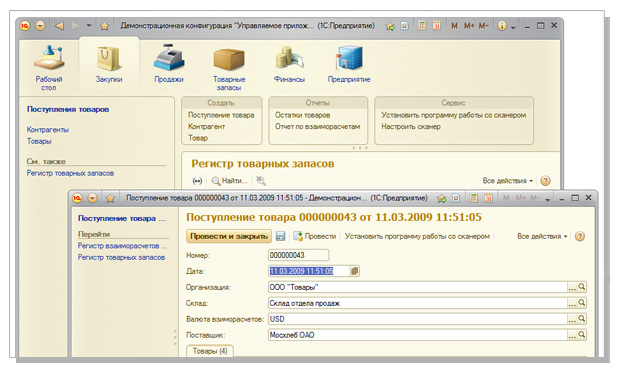This screenshot has height=373, width=619.
Task: Open calendar icon in main window title bar
Action: tap(436, 26)
